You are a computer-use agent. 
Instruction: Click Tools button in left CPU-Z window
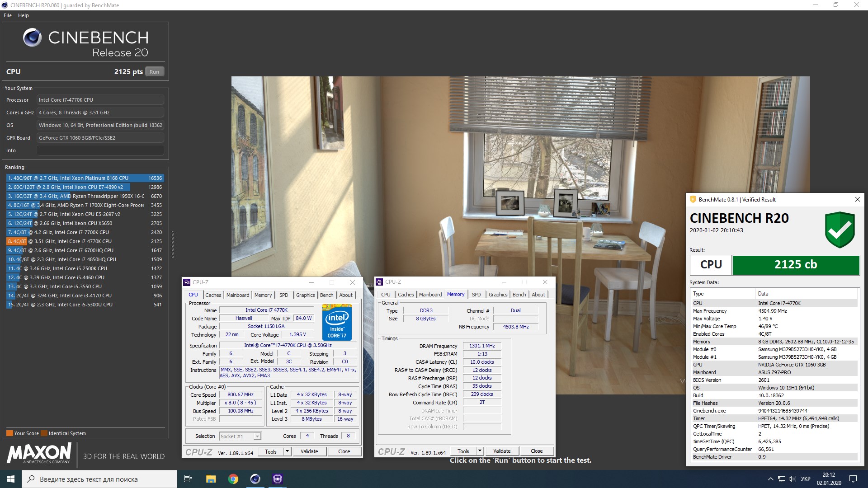(271, 451)
